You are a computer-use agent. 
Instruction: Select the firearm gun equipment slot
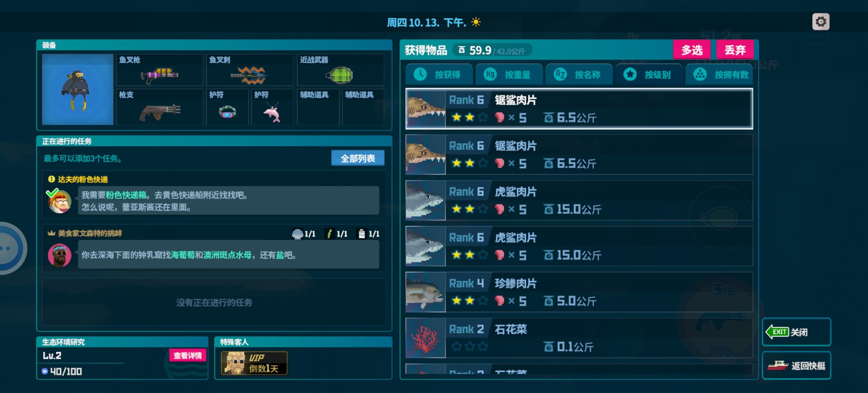tap(160, 107)
